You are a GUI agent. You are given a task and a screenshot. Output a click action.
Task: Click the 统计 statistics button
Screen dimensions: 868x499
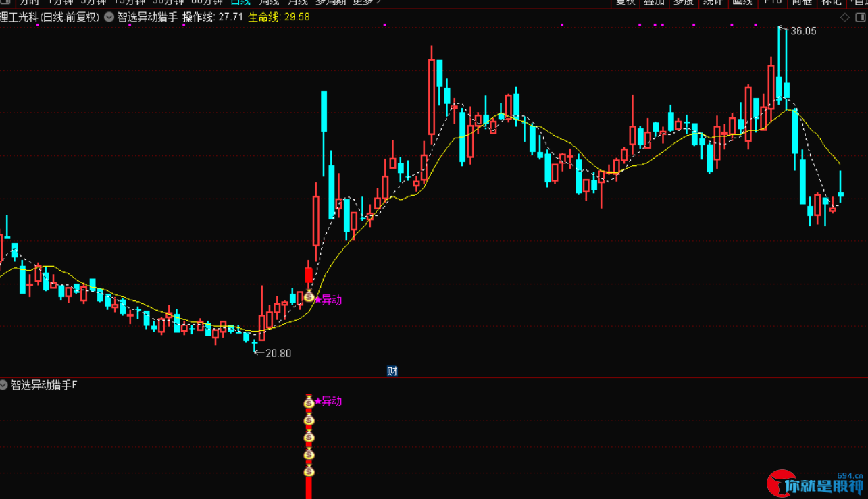(x=713, y=3)
